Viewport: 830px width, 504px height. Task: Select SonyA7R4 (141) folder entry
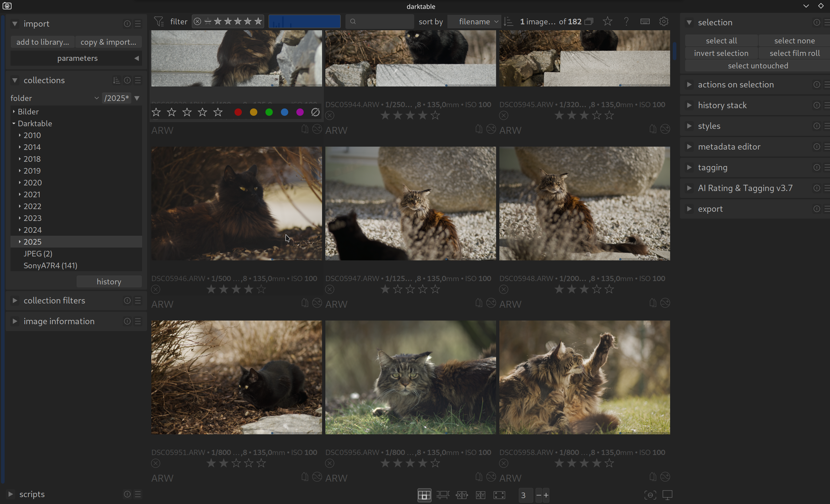tap(50, 266)
